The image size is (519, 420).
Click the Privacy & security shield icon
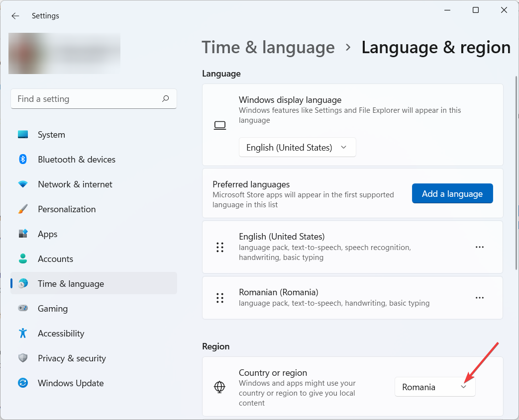click(23, 358)
